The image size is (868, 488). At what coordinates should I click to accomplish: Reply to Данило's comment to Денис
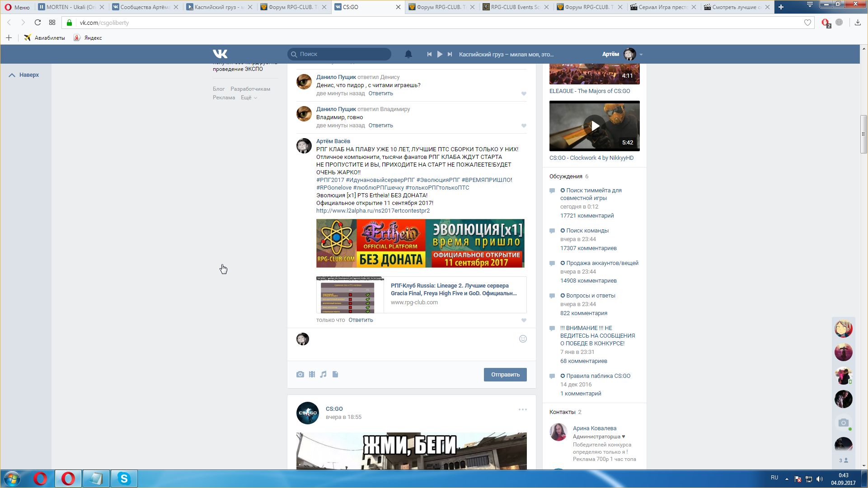[x=380, y=93]
